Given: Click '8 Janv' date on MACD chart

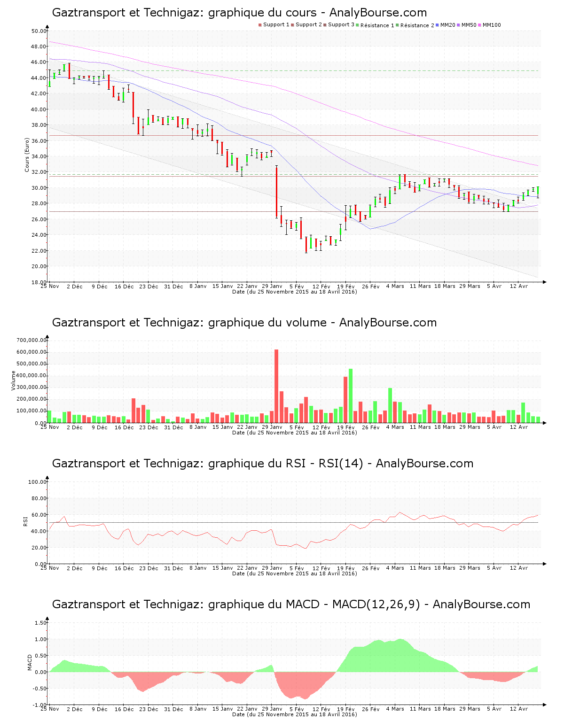Looking at the screenshot, I should click(x=198, y=709).
